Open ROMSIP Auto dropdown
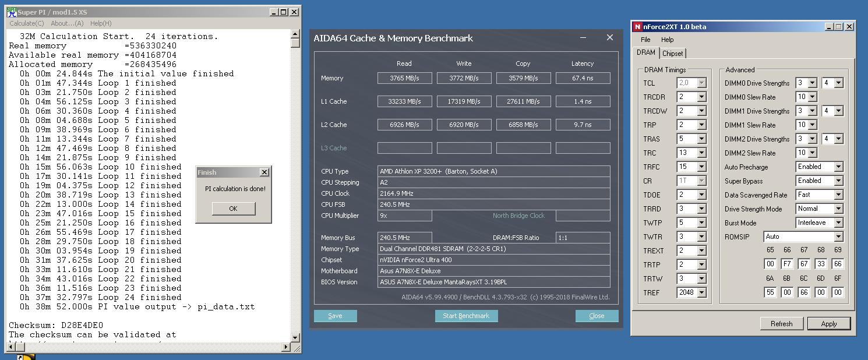Image resolution: width=868 pixels, height=360 pixels. pos(838,237)
